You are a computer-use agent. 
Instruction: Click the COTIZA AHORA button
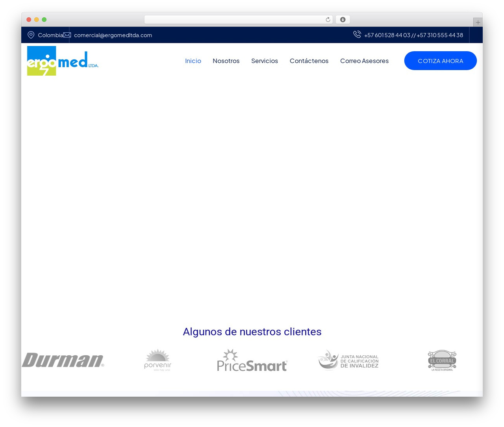[x=441, y=61]
